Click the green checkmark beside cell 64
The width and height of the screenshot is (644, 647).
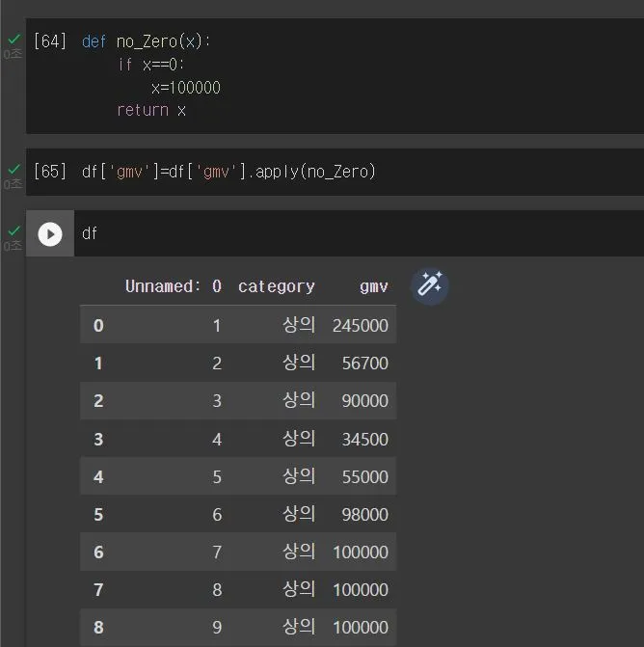pyautogui.click(x=14, y=40)
